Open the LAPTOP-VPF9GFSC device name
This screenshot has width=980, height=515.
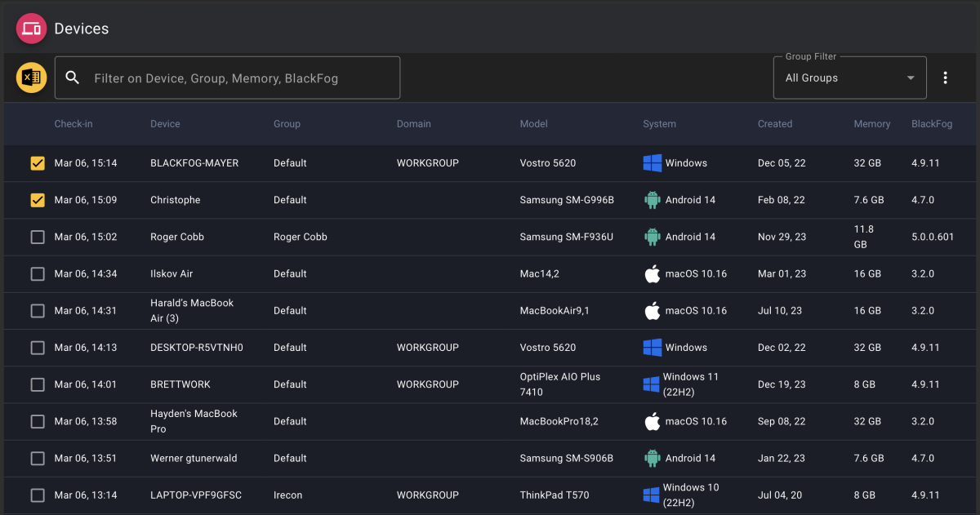coord(196,495)
